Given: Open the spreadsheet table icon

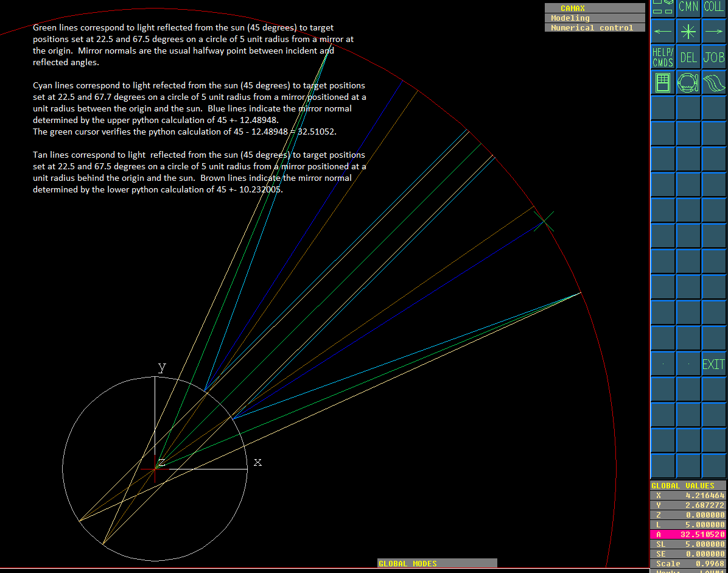Looking at the screenshot, I should point(662,82).
